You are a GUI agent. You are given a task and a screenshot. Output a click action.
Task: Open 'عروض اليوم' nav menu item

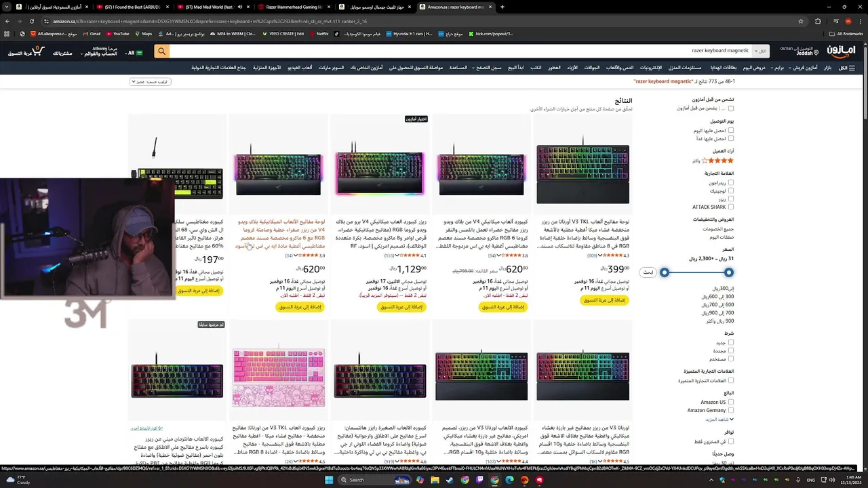click(x=754, y=68)
